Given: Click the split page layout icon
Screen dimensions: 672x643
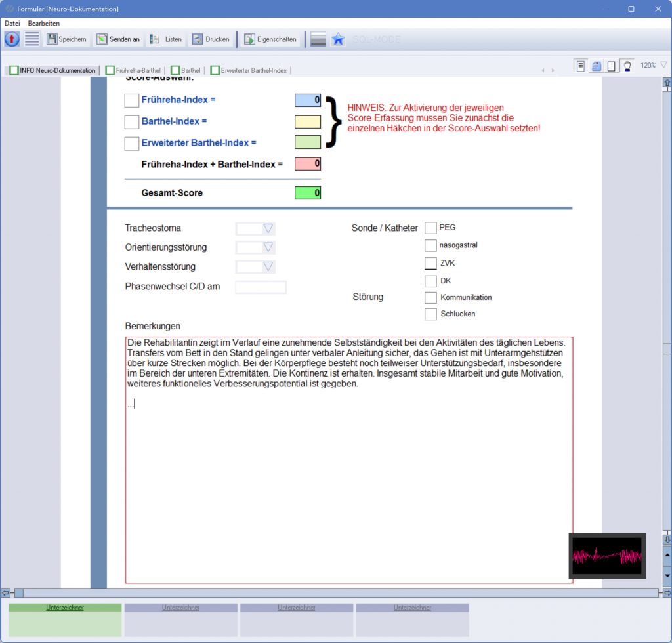Looking at the screenshot, I should pos(612,66).
